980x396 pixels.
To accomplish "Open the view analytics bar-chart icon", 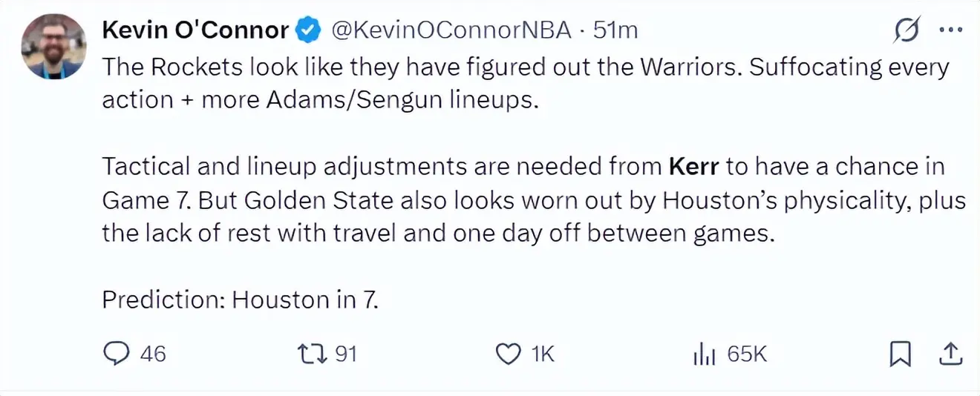I will pyautogui.click(x=704, y=355).
